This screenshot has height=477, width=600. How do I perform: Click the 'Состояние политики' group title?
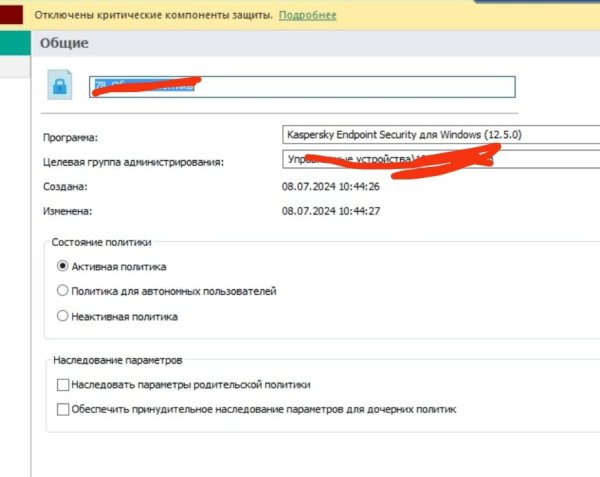pos(101,242)
